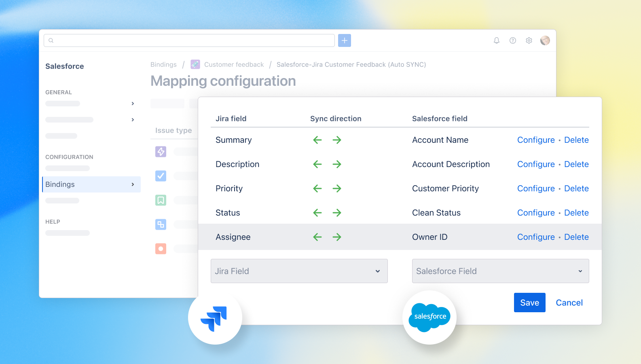Image resolution: width=641 pixels, height=364 pixels.
Task: Go to Bindings breadcrumb
Action: (163, 64)
